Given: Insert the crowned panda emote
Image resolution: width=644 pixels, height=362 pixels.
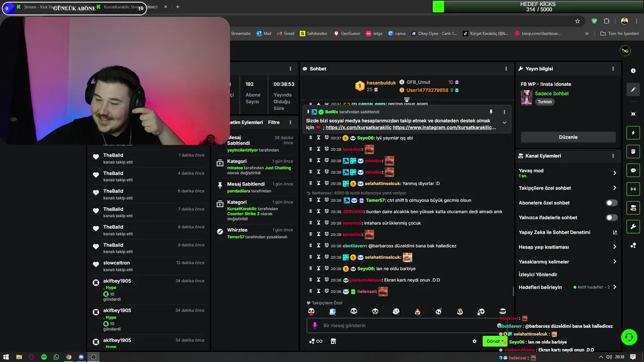Looking at the screenshot, I should (x=459, y=312).
